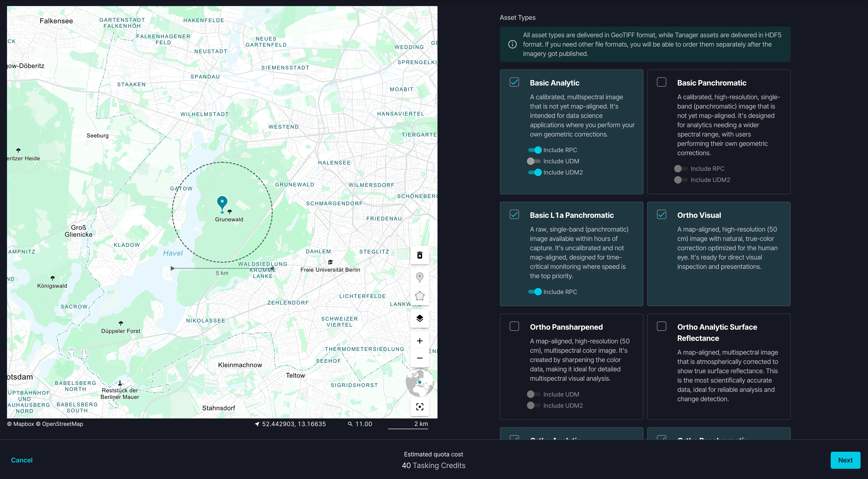This screenshot has width=868, height=479.
Task: Check the Basic Panchromatic checkbox
Action: coord(661,82)
